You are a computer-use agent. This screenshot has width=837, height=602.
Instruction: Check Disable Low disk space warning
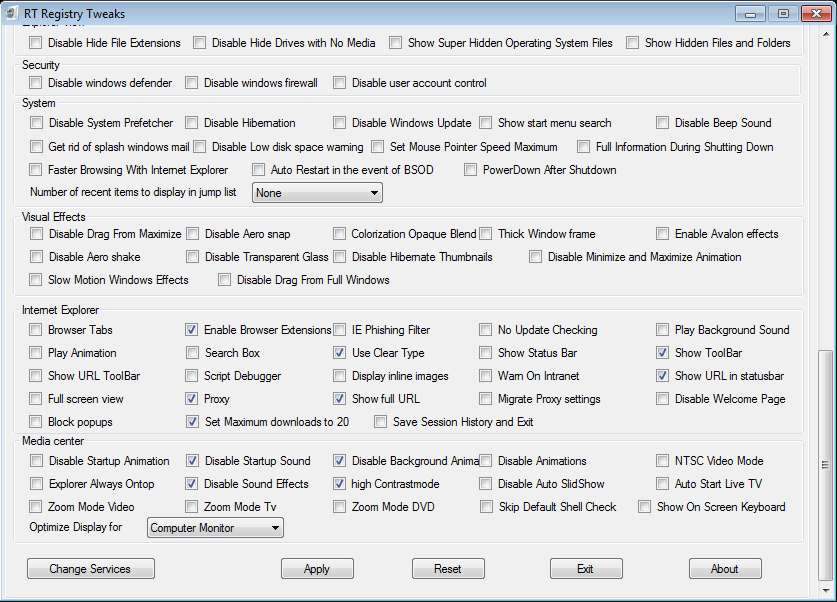click(x=200, y=147)
